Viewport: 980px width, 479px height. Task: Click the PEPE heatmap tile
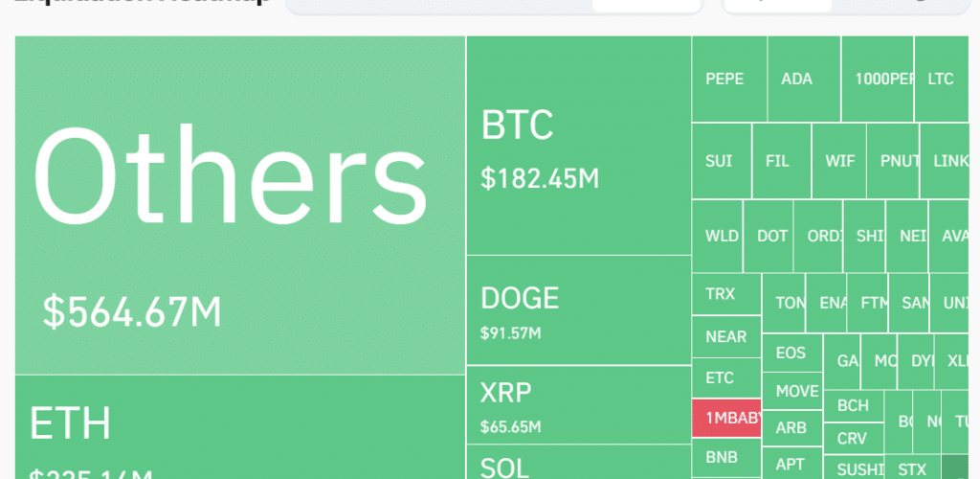729,80
